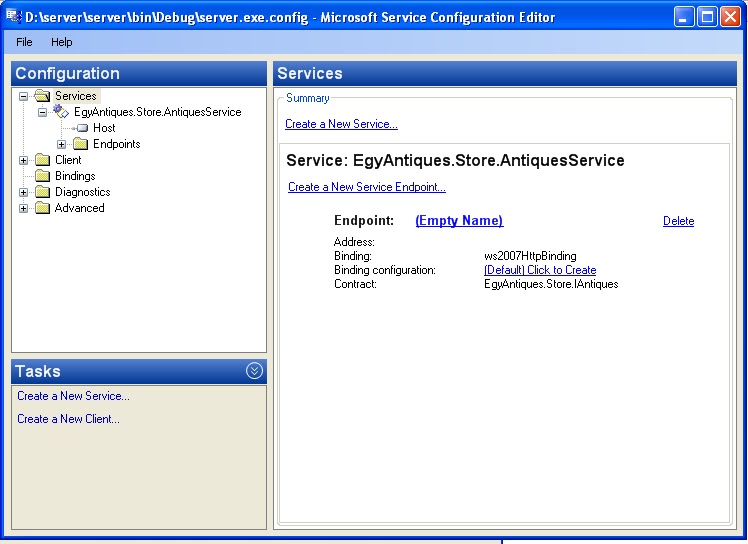
Task: Click Create a New Service link in Summary
Action: [341, 124]
